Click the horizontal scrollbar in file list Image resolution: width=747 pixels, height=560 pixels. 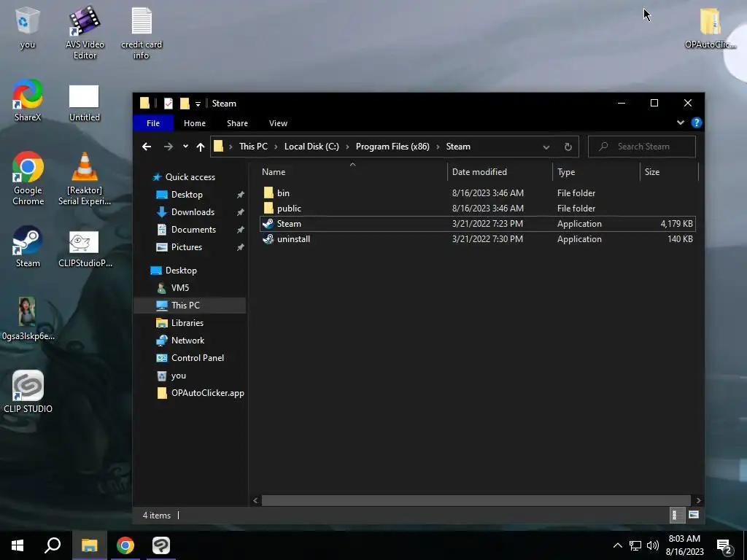click(x=476, y=500)
